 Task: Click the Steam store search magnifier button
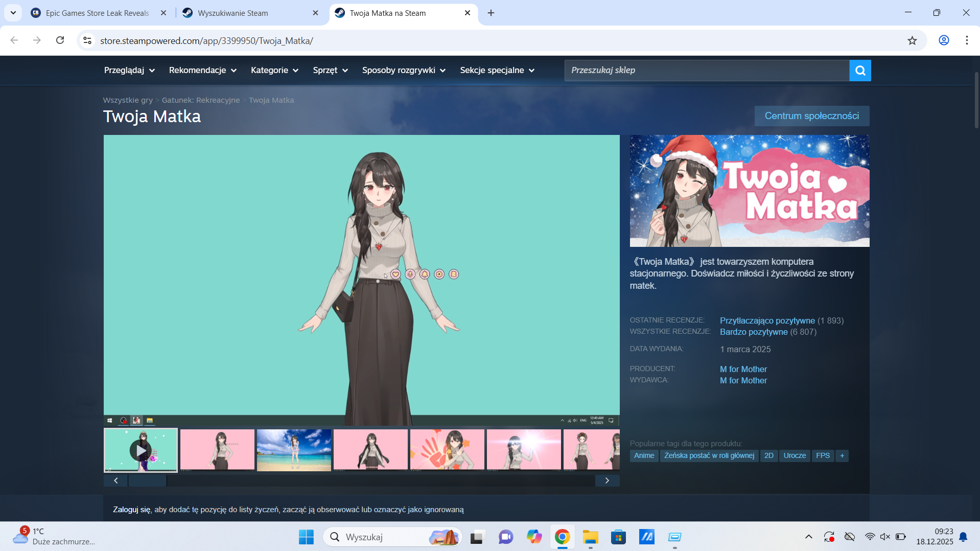pyautogui.click(x=860, y=71)
